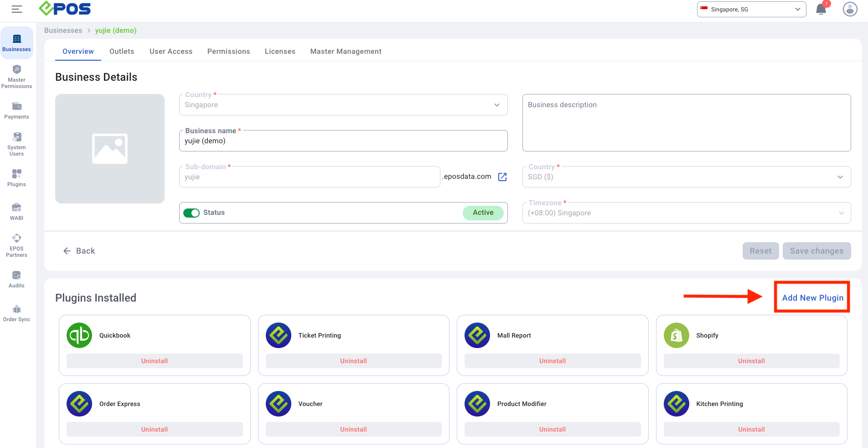Switch to the Overview tab

click(78, 52)
